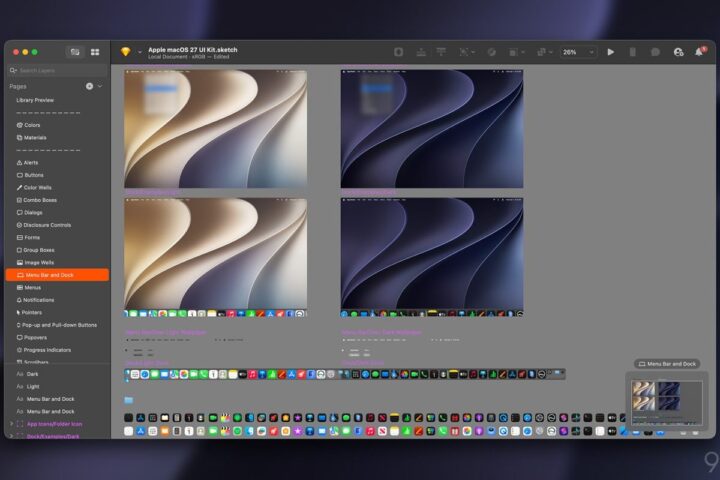Open the scale/fit toolbar dropdown
This screenshot has width=720, height=480.
click(467, 52)
